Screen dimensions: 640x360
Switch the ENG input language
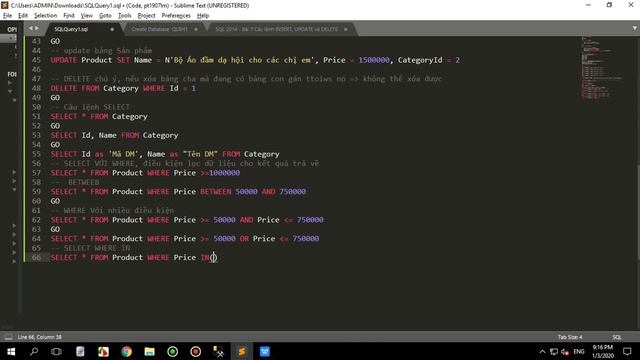(x=579, y=351)
